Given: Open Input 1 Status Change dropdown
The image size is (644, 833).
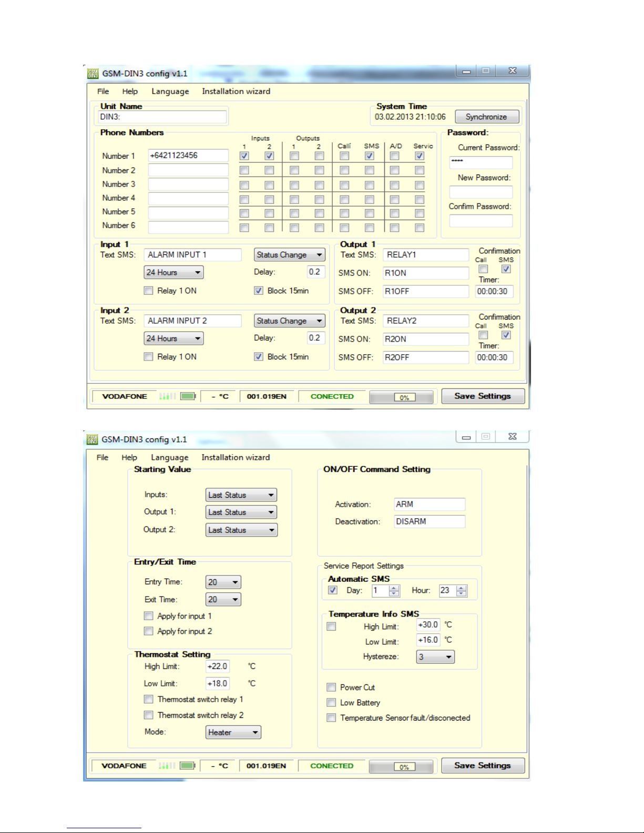Looking at the screenshot, I should point(290,255).
